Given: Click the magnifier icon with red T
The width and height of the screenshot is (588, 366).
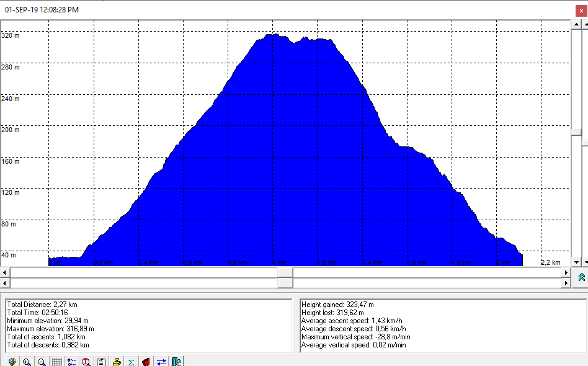Looking at the screenshot, I should point(86,362).
